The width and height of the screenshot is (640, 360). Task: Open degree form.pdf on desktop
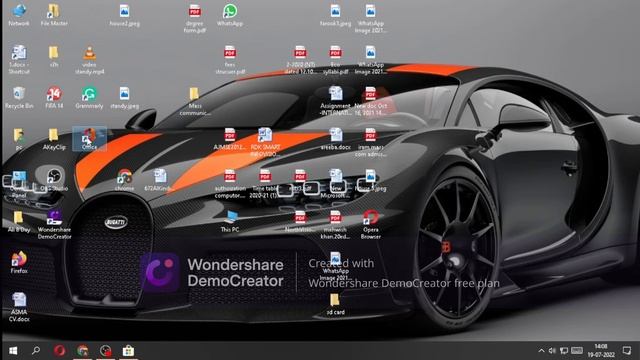195,18
